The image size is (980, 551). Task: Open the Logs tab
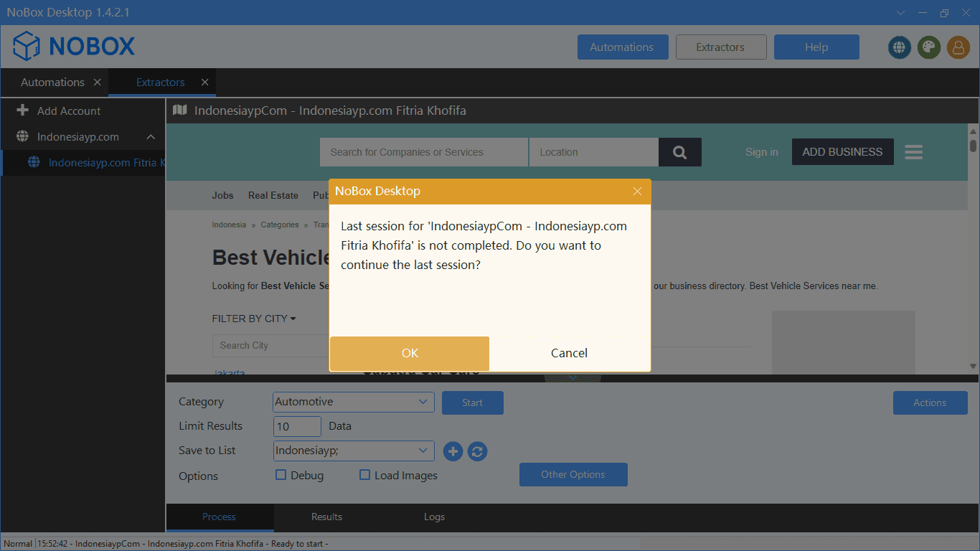click(434, 517)
